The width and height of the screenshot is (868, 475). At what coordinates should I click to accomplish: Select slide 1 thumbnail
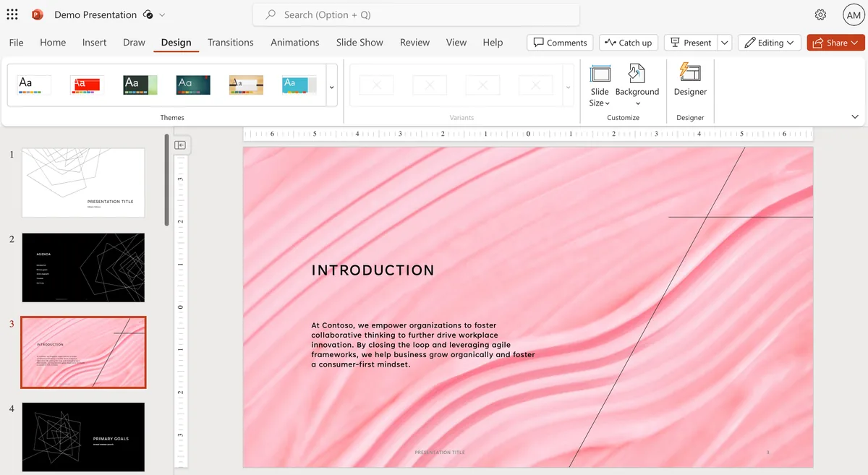(83, 183)
